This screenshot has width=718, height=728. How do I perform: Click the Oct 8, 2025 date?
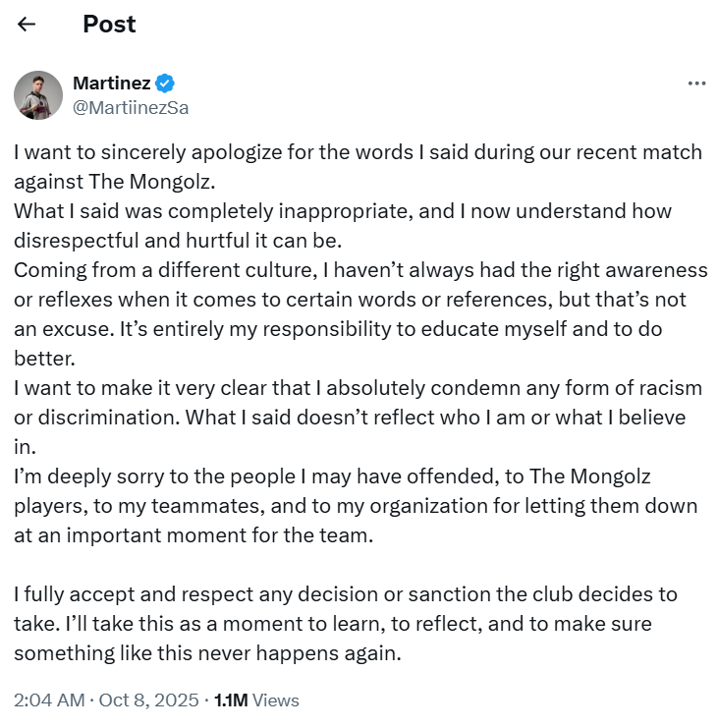[x=146, y=700]
